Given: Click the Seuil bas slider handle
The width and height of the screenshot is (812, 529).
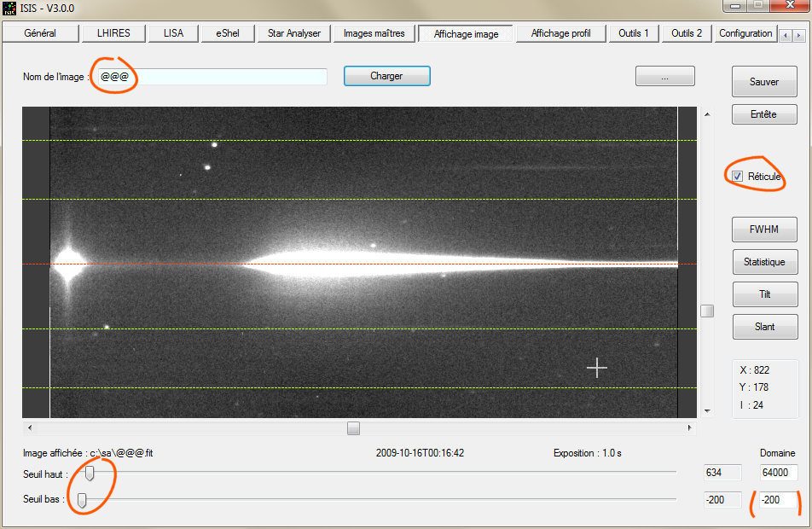Looking at the screenshot, I should [82, 500].
